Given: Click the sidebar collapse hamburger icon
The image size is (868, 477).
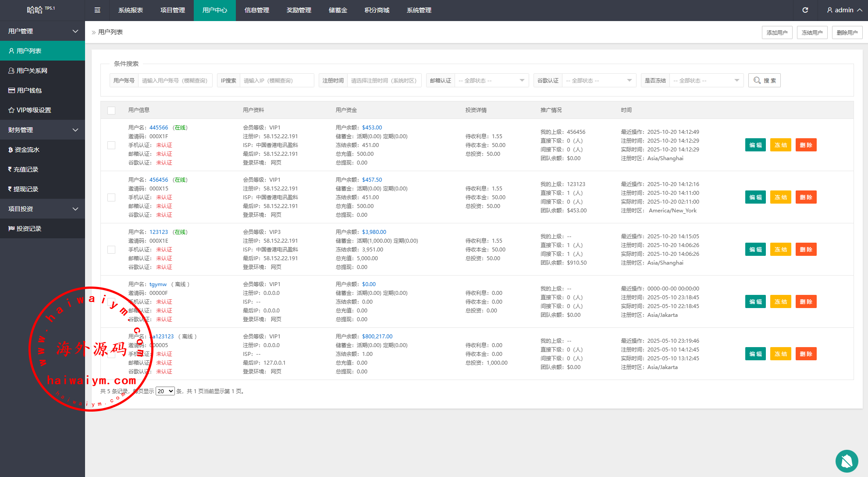Looking at the screenshot, I should pos(97,10).
